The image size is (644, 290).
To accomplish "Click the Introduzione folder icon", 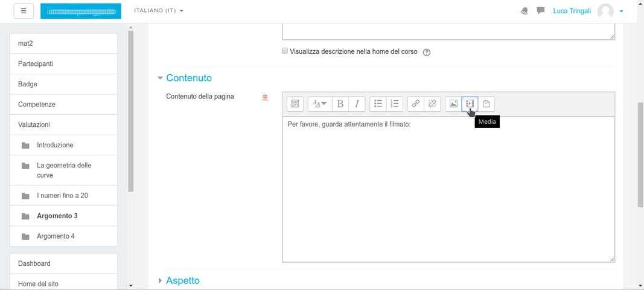I will click(25, 145).
